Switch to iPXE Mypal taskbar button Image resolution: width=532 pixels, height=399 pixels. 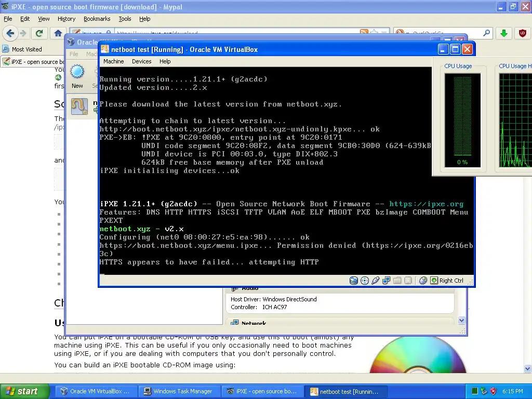pos(262,391)
